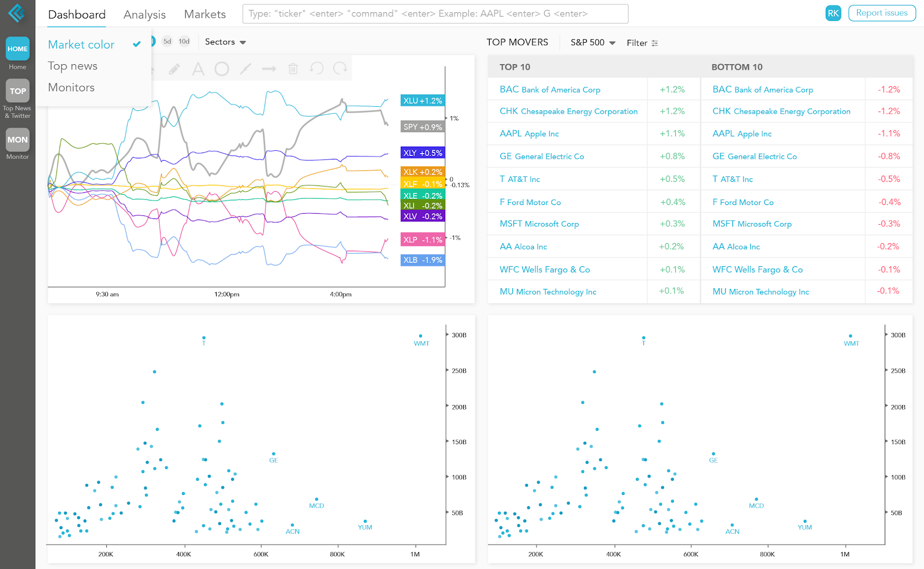Select the line drawing tool
Image resolution: width=924 pixels, height=569 pixels.
(245, 69)
